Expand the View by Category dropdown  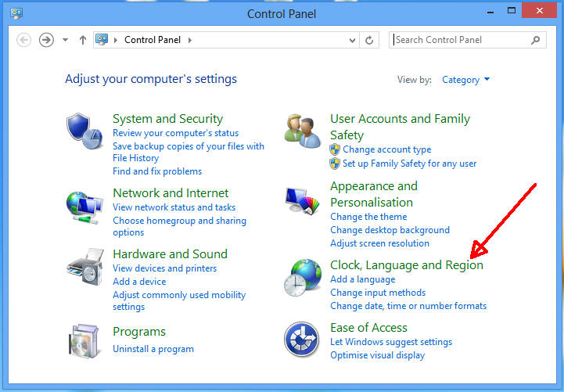(x=466, y=80)
